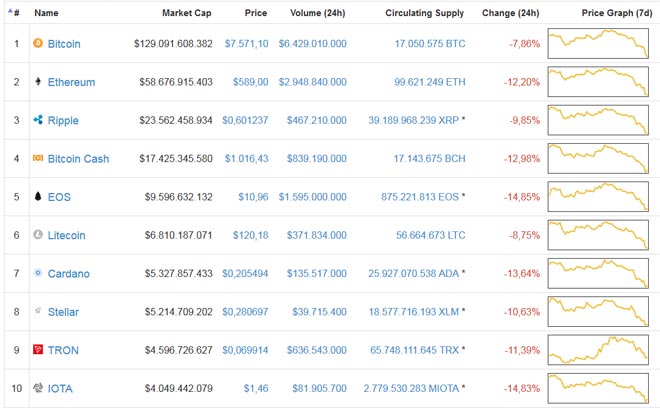Click the Litecoin coin icon
Image resolution: width=660 pixels, height=408 pixels.
38,235
